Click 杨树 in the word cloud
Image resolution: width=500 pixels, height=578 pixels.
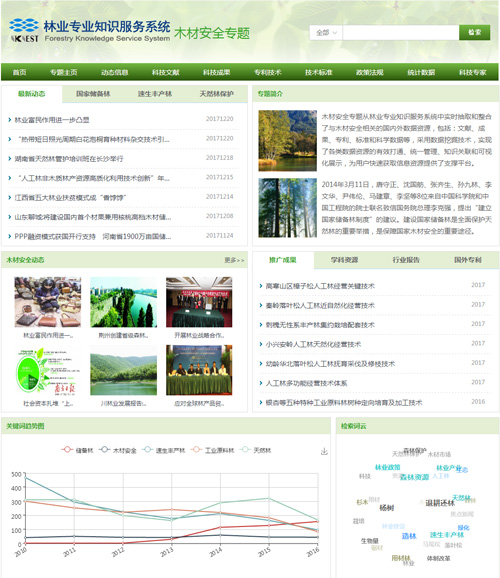(387, 508)
